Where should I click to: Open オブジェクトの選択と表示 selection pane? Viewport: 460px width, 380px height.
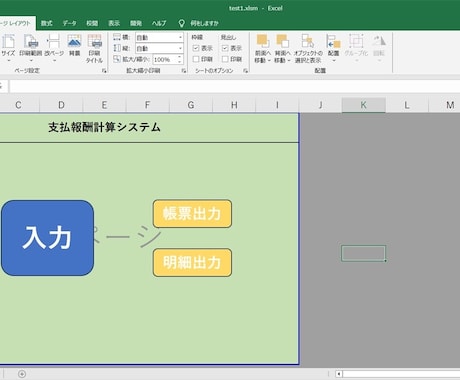pos(308,49)
